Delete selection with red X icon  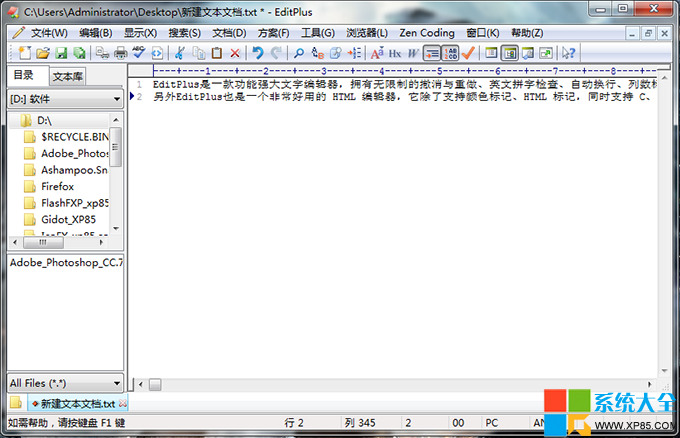[235, 53]
